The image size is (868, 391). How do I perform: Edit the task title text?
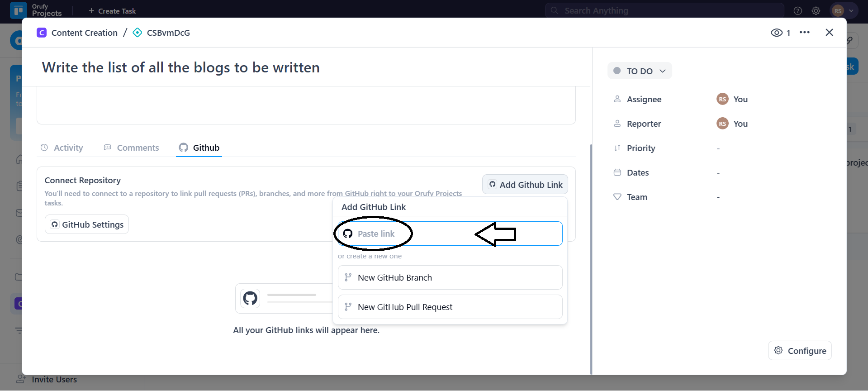[x=181, y=67]
